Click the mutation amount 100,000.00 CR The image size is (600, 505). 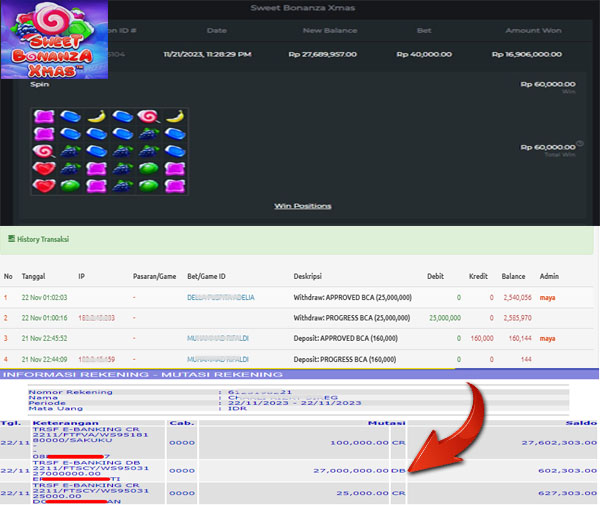point(368,443)
